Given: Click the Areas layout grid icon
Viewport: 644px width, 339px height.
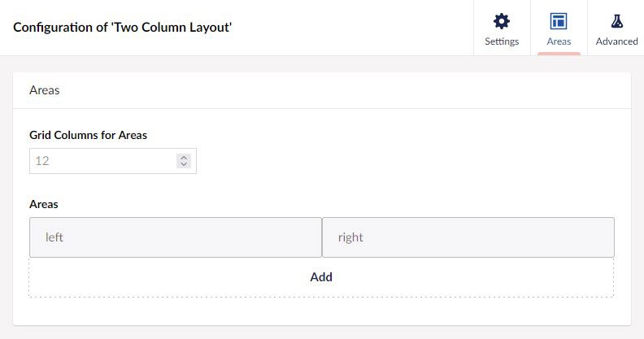Looking at the screenshot, I should point(559,21).
